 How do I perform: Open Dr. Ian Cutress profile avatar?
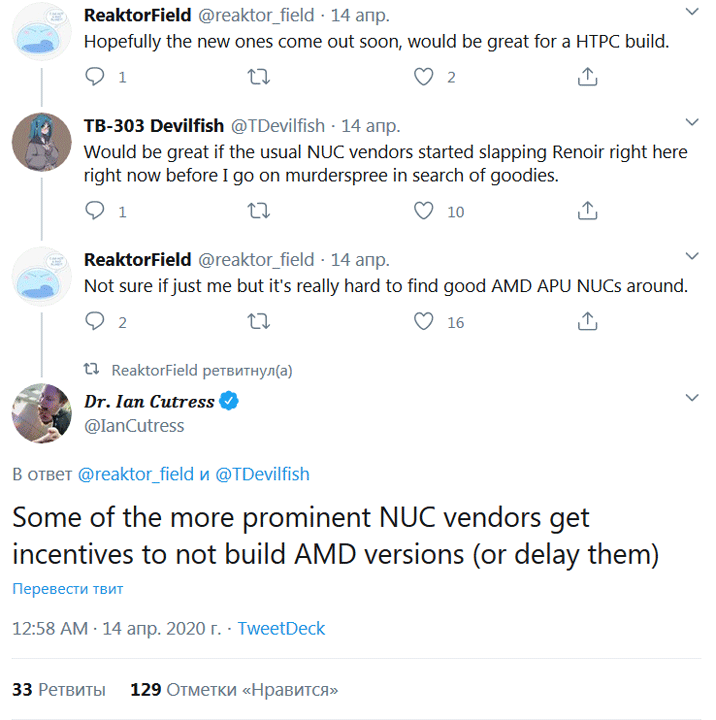coord(41,412)
